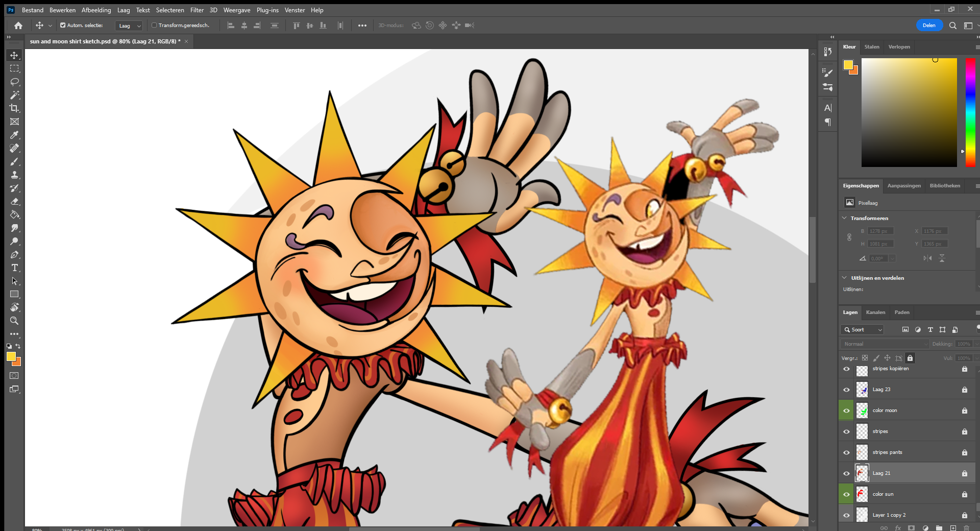This screenshot has width=980, height=531.
Task: Select the Brush tool
Action: coord(14,161)
